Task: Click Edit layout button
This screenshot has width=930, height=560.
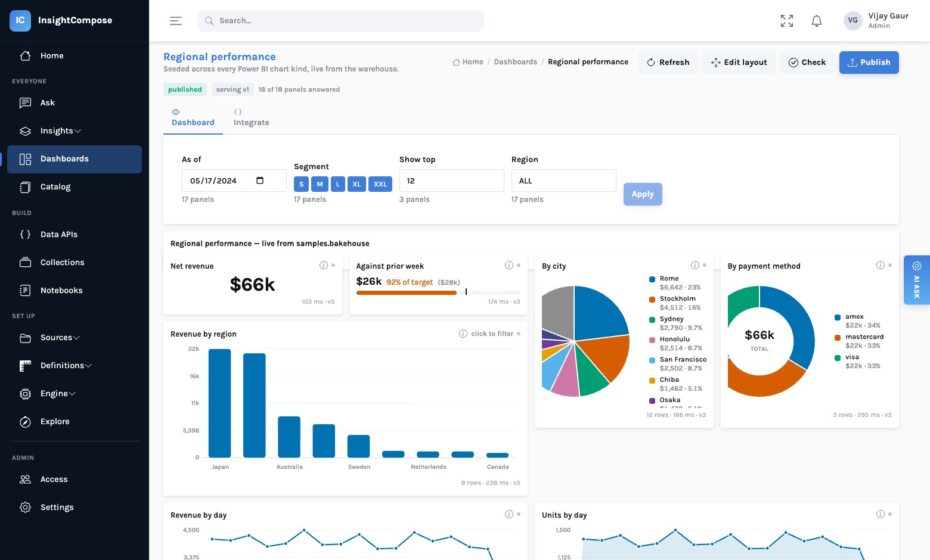Action: pyautogui.click(x=739, y=63)
